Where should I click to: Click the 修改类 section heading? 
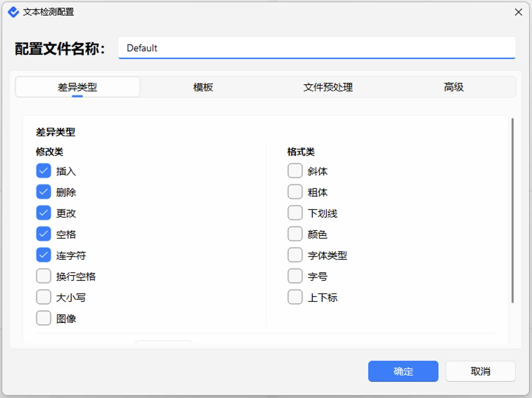[x=50, y=152]
